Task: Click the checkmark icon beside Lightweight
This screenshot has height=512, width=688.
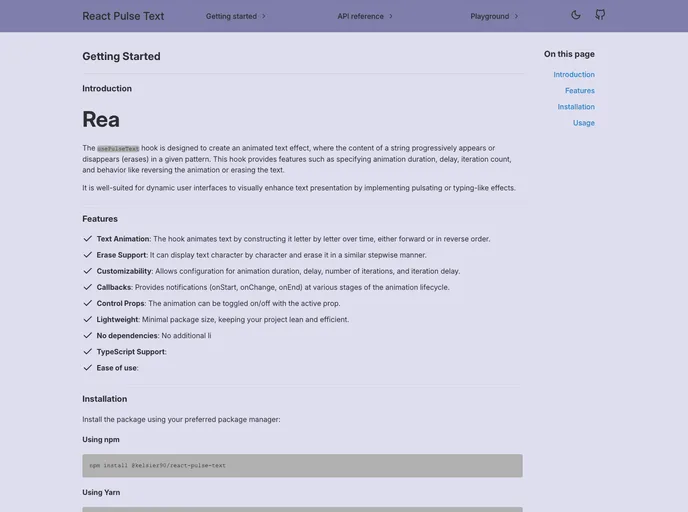Action: click(x=87, y=319)
